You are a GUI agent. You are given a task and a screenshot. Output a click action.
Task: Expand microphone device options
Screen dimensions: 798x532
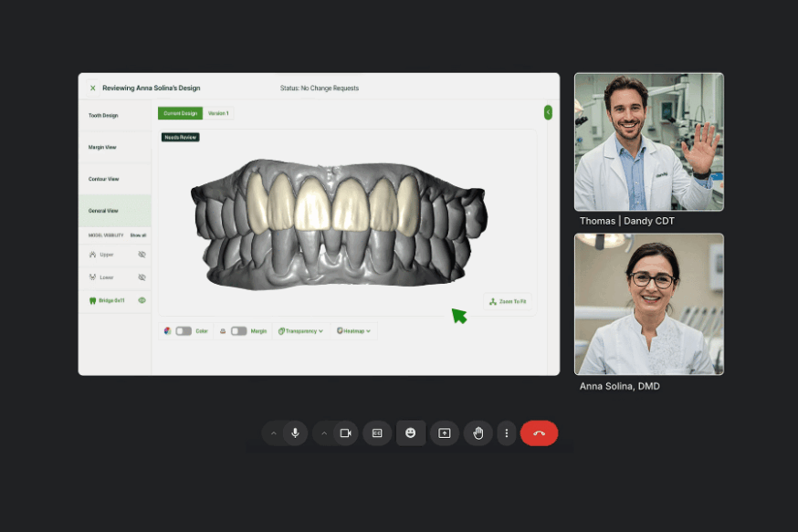[274, 433]
